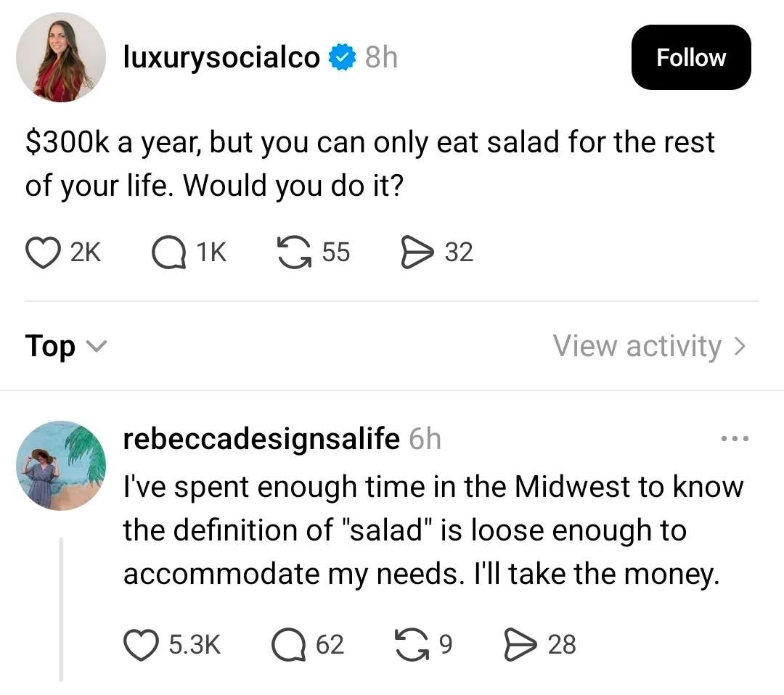This screenshot has height=695, width=784.
Task: Click the 8h post timestamp
Action: coord(381,58)
